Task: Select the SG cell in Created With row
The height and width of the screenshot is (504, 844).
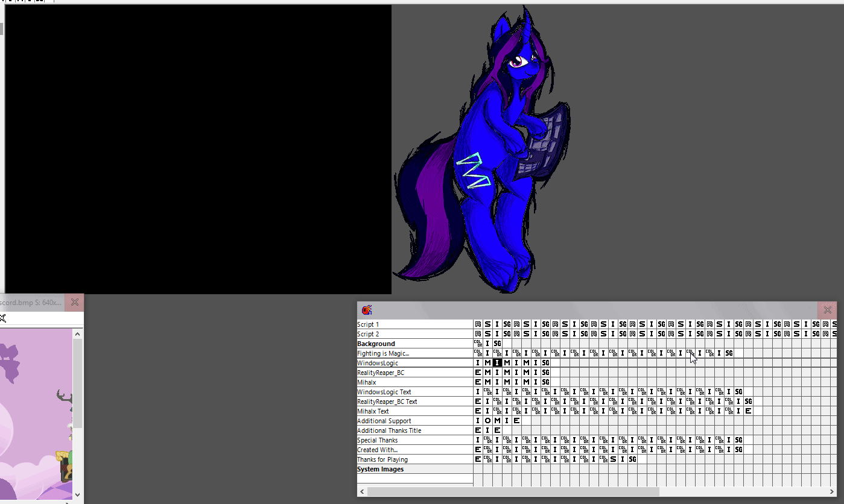Action: coord(739,450)
